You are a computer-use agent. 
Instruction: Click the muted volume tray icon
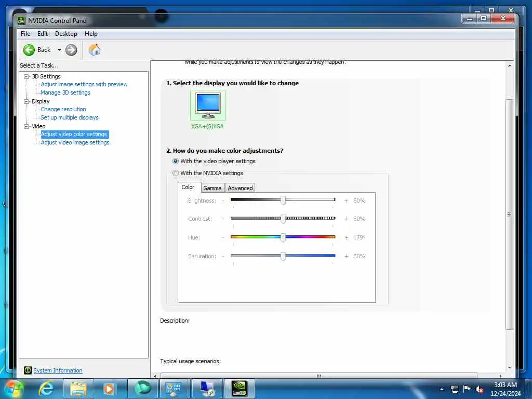click(480, 390)
